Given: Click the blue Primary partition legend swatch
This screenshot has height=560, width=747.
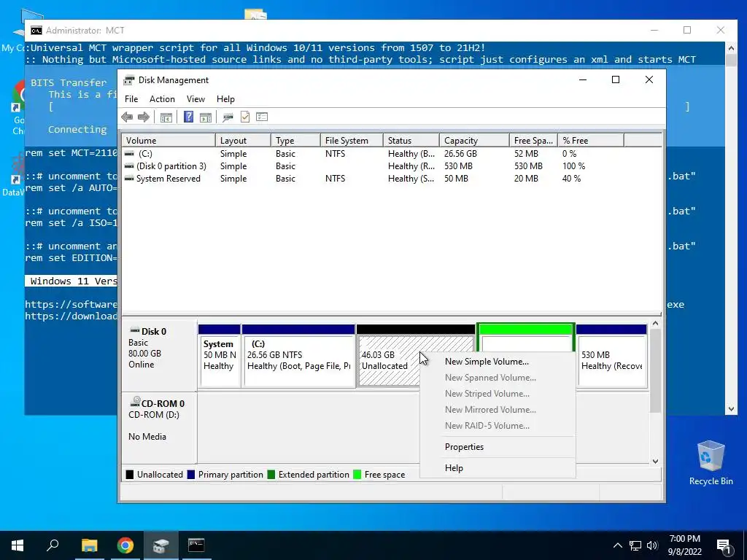Looking at the screenshot, I should (191, 475).
